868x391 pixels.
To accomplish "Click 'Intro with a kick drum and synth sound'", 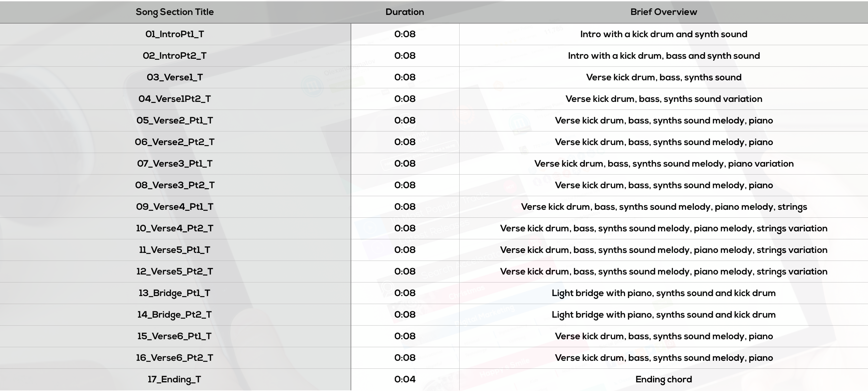I will tap(664, 34).
